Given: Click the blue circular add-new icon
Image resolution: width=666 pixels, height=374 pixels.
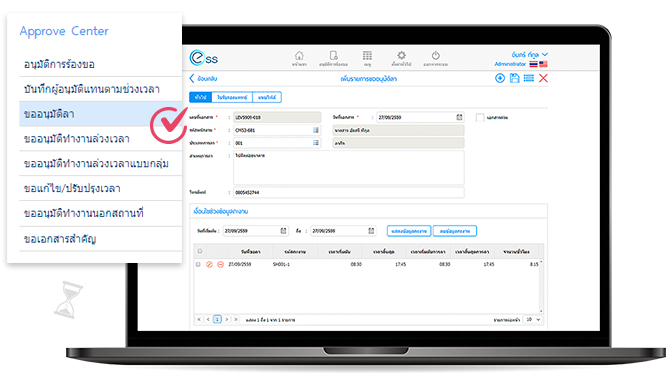Looking at the screenshot, I should tap(500, 78).
